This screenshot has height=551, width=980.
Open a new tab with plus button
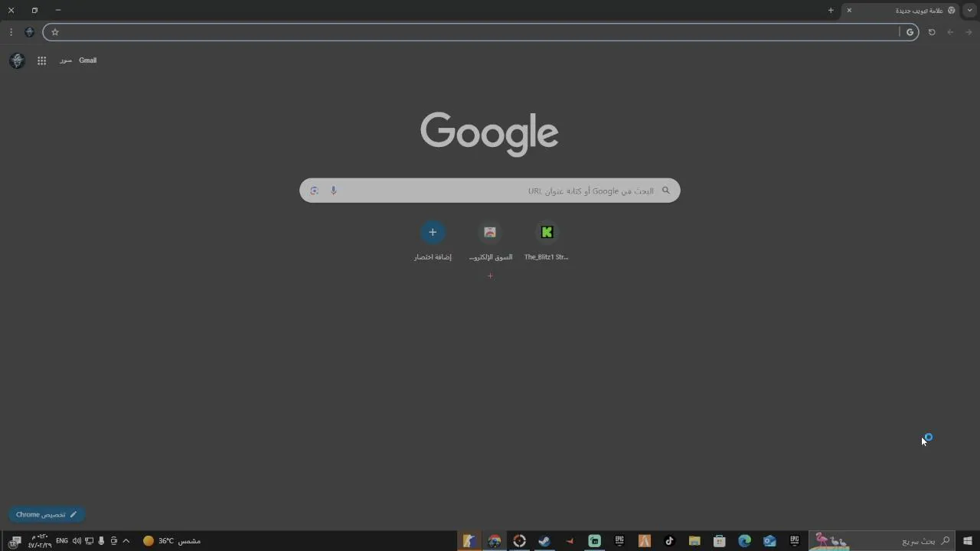[x=831, y=10]
